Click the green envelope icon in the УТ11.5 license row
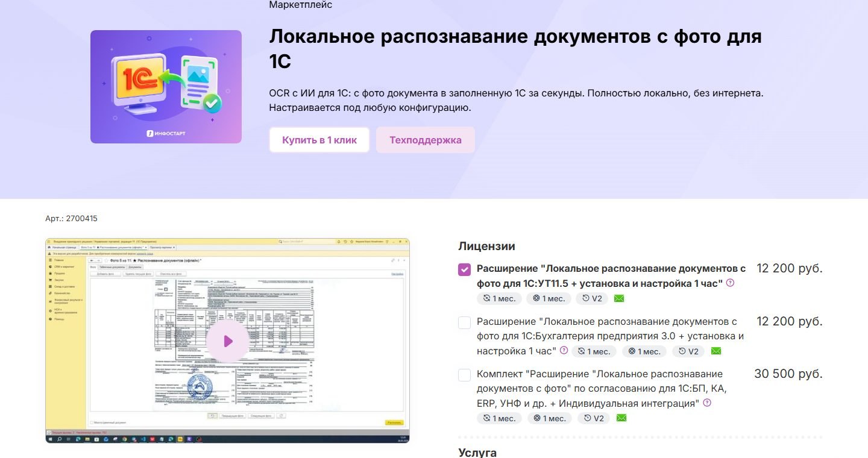Screen dimensions: 868x458 point(619,298)
